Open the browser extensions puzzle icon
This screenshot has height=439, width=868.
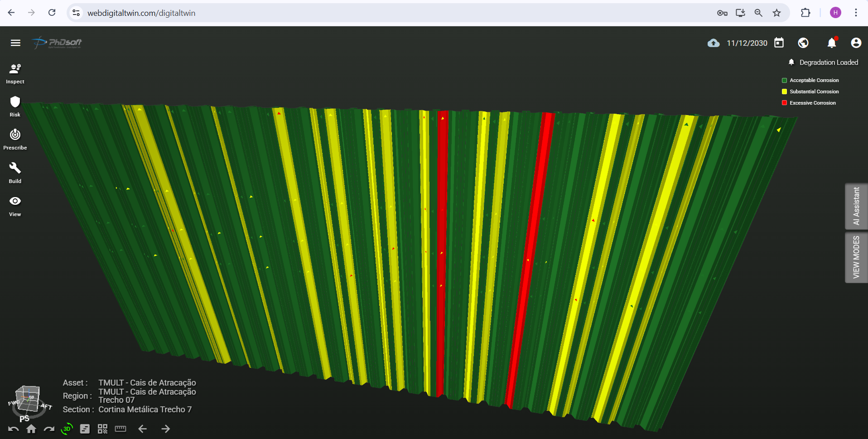point(805,13)
